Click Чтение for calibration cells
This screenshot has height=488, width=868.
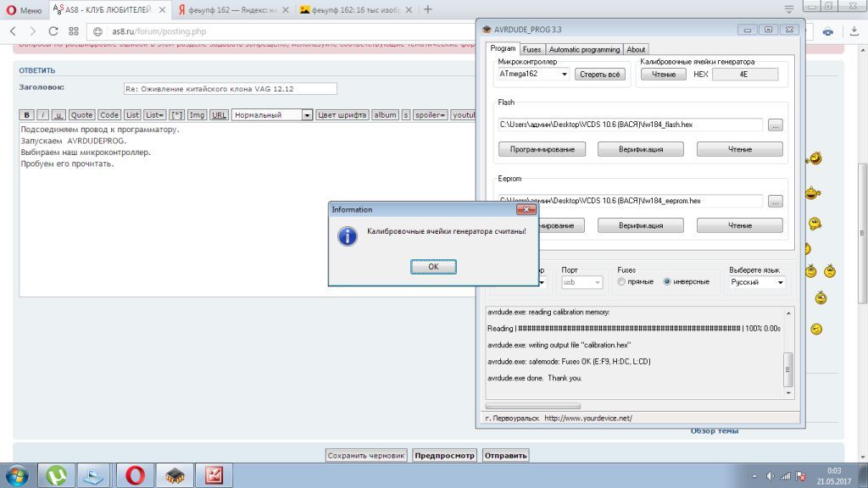(x=663, y=75)
